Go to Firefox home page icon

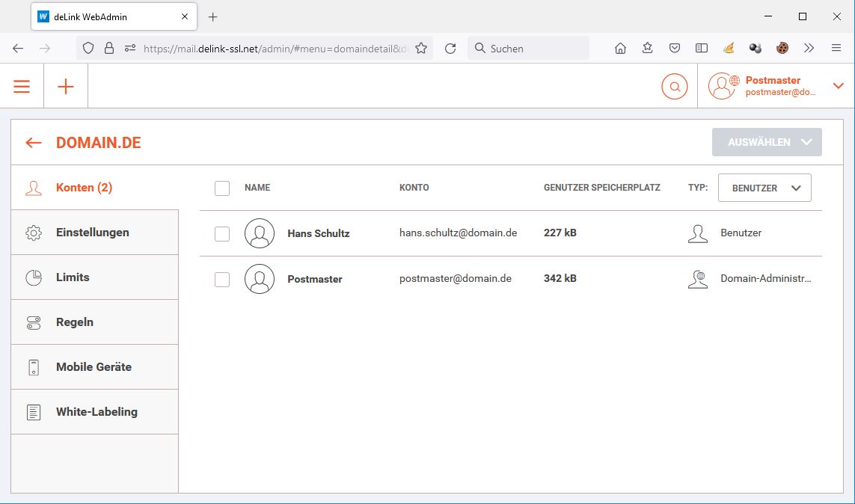point(620,49)
